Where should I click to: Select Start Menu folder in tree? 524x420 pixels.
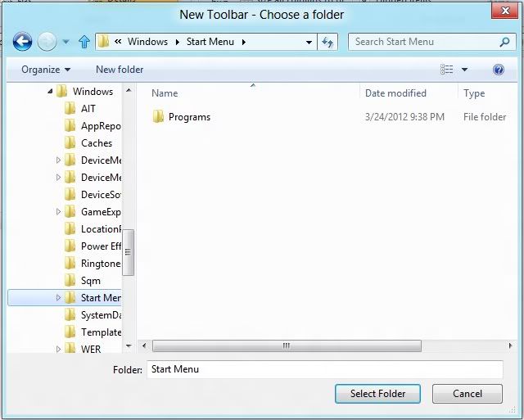coord(93,298)
